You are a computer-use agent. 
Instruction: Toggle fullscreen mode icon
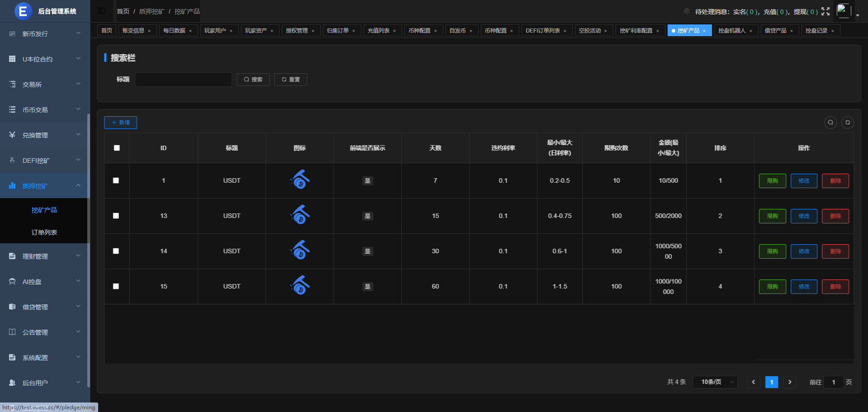[x=825, y=11]
